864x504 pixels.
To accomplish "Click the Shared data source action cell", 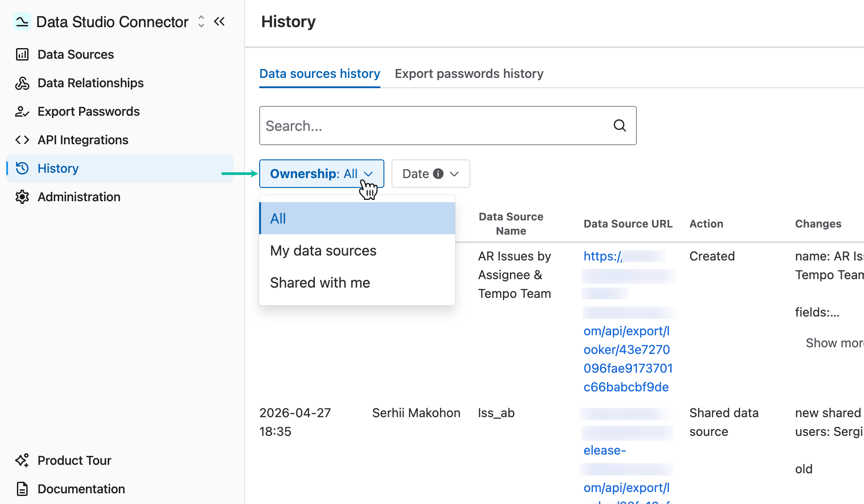I will coord(724,422).
